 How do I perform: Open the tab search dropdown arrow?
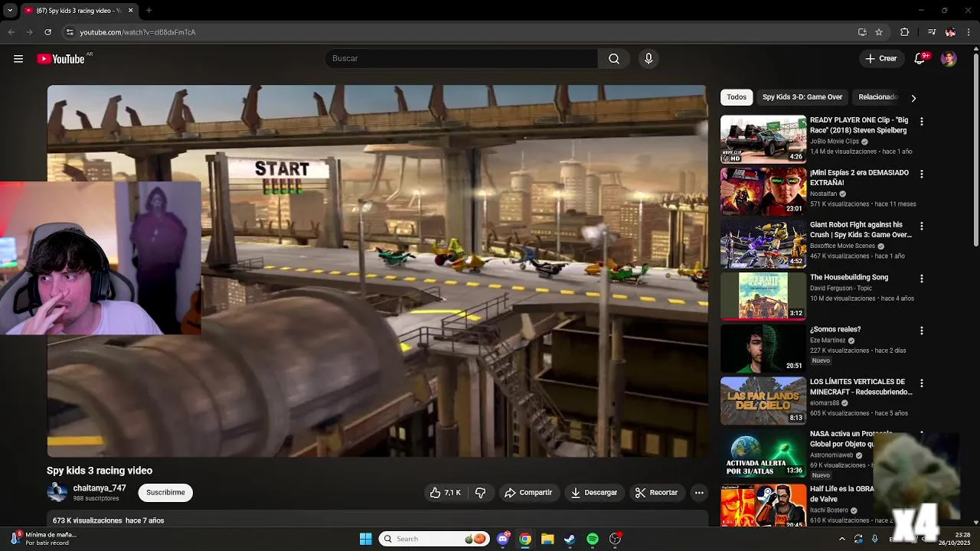click(11, 11)
